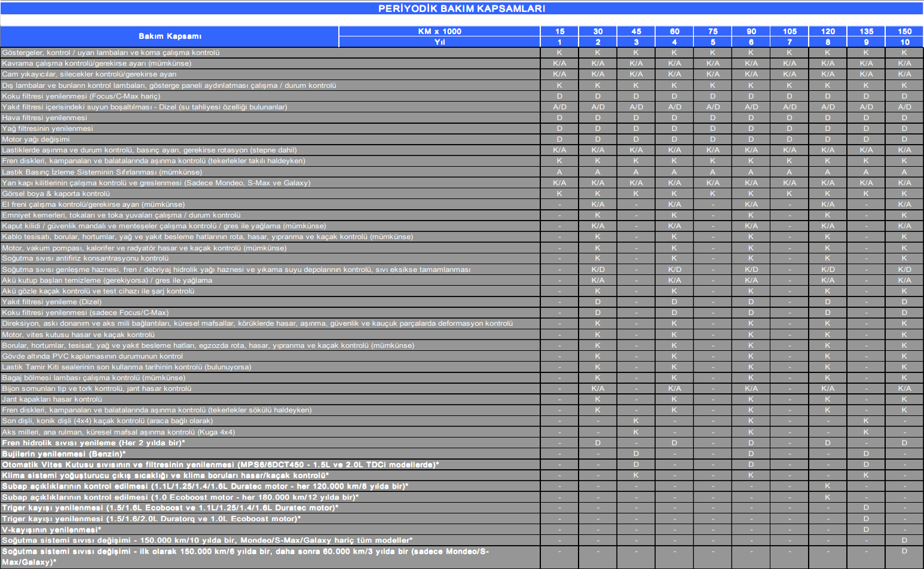Select the Bujilerin yenilenmesi (Benzin) row label
Image resolution: width=924 pixels, height=569 pixels.
tap(63, 454)
